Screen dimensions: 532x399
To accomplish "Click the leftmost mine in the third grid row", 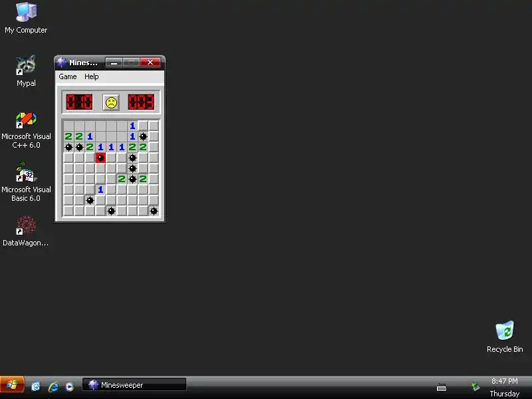I will 68,147.
